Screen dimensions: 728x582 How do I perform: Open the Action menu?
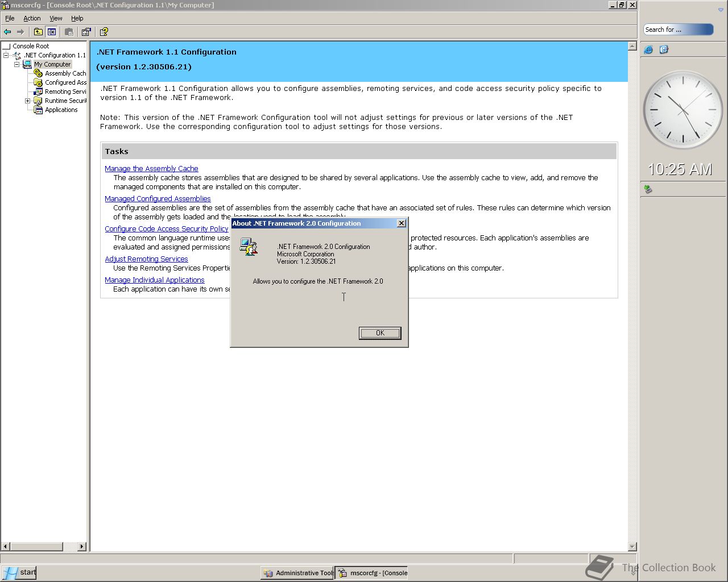point(32,18)
